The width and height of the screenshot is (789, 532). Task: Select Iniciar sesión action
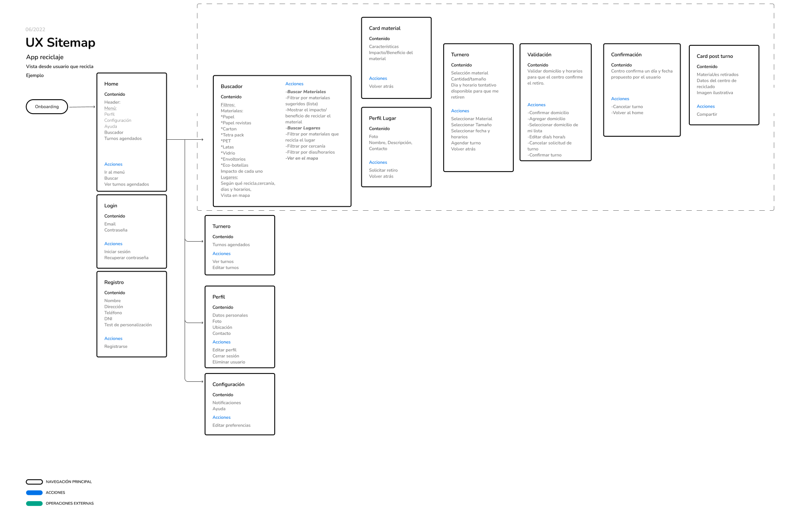click(x=117, y=252)
